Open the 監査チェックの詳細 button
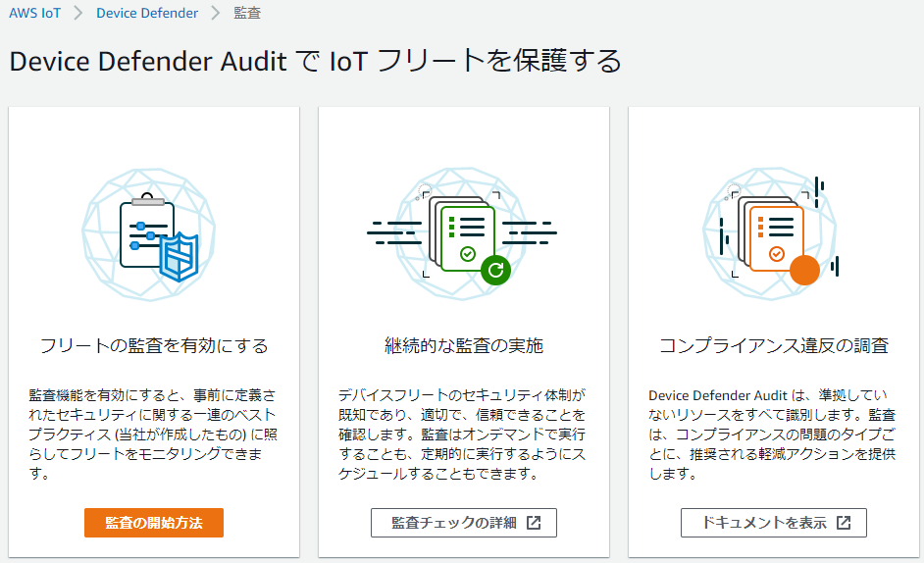The image size is (924, 563). tap(463, 523)
